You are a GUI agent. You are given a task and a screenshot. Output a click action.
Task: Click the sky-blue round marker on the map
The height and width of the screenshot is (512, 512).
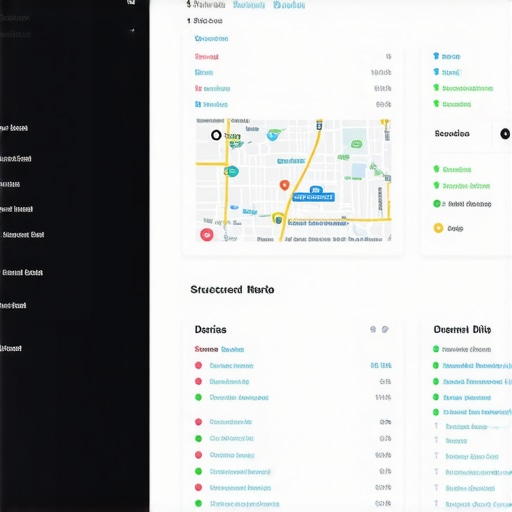pyautogui.click(x=272, y=136)
